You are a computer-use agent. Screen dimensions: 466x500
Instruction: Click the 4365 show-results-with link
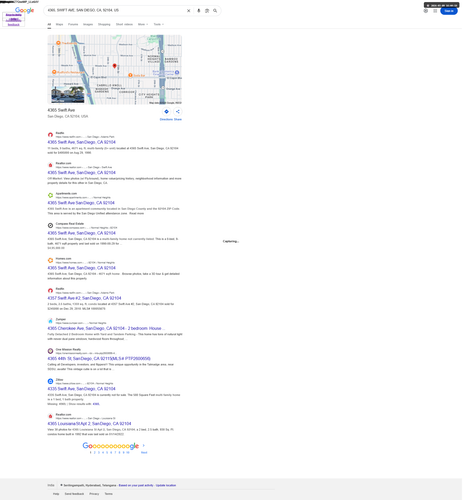[x=96, y=404]
